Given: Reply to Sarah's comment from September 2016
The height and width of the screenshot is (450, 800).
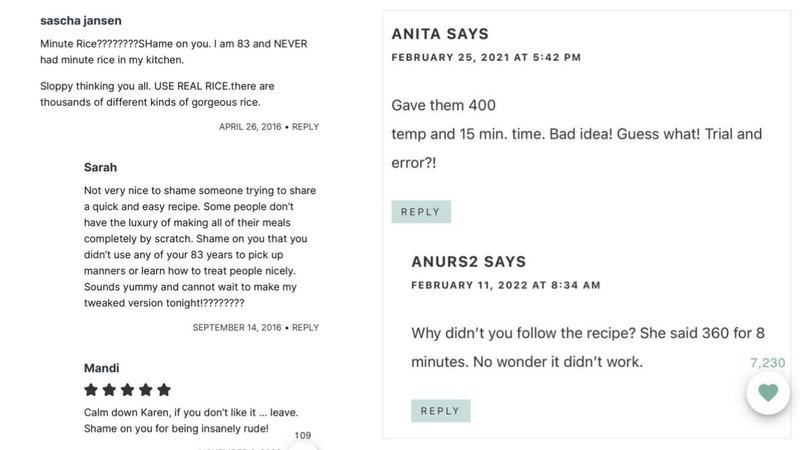Looking at the screenshot, I should [305, 327].
